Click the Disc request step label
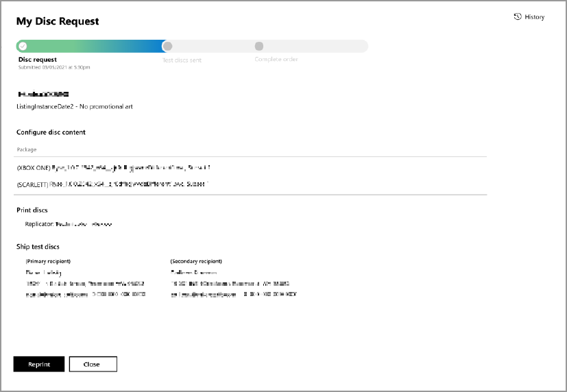The height and width of the screenshot is (392, 567). tap(38, 60)
